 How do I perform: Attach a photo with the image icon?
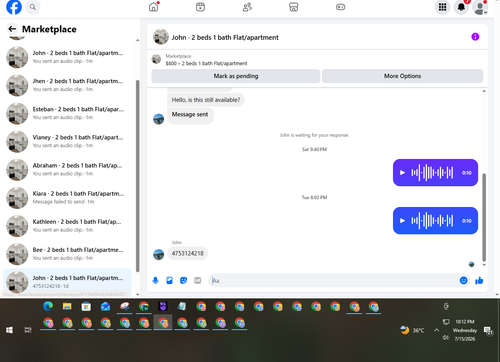[170, 280]
